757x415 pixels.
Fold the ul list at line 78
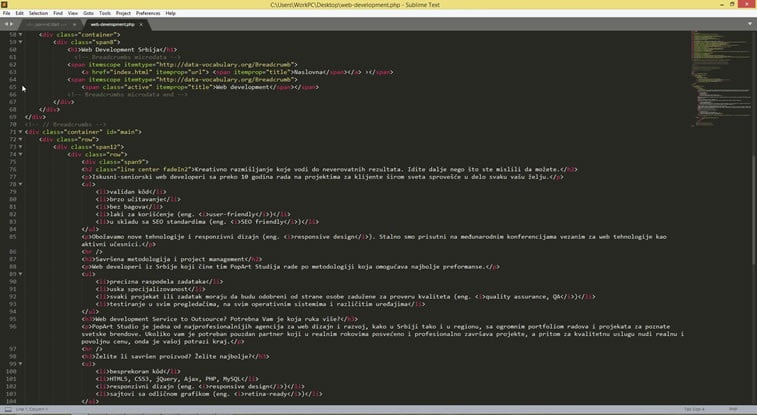click(20, 184)
